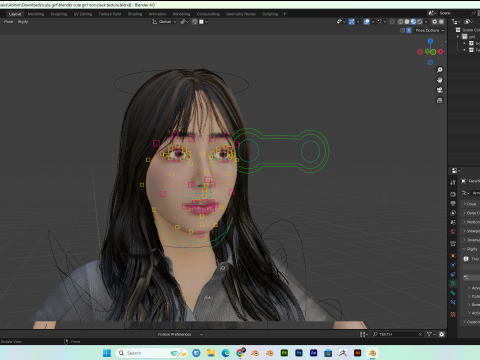This screenshot has width=480, height=360.
Task: Click the Scene name field in top bar
Action: point(455,13)
